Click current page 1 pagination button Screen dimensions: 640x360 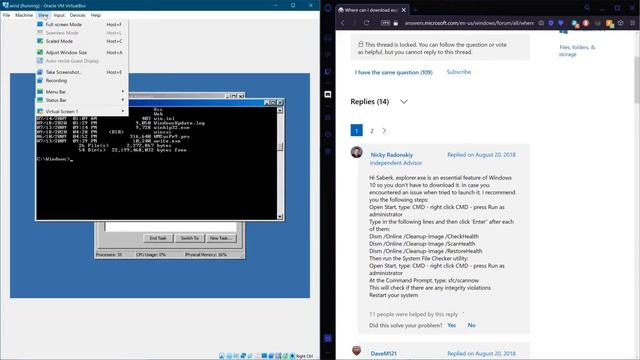356,131
